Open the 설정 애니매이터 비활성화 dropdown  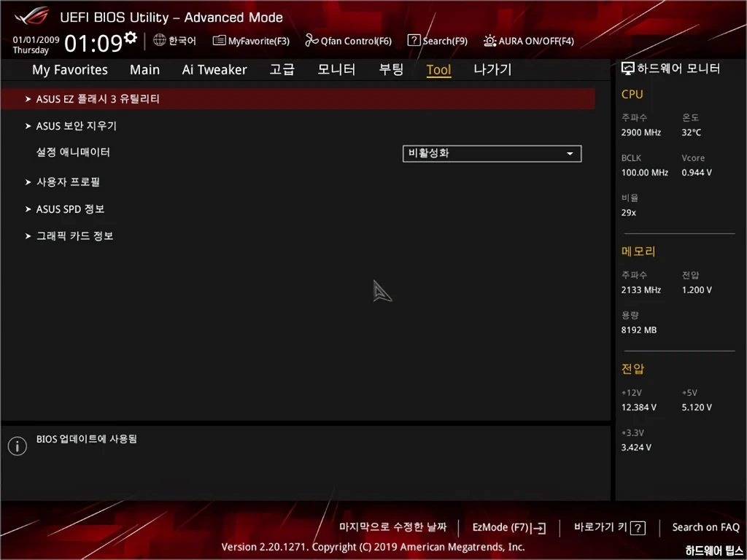(492, 153)
